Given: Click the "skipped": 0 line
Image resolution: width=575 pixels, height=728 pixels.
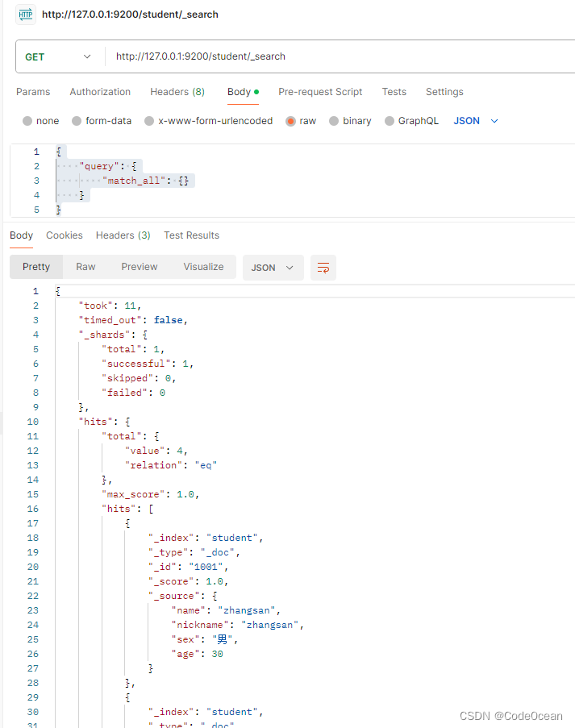Looking at the screenshot, I should pyautogui.click(x=139, y=378).
